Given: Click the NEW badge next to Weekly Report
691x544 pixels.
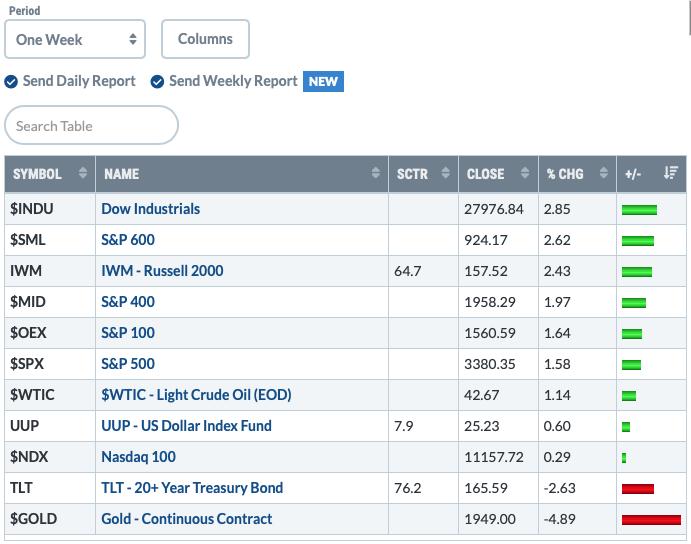Looking at the screenshot, I should (323, 82).
